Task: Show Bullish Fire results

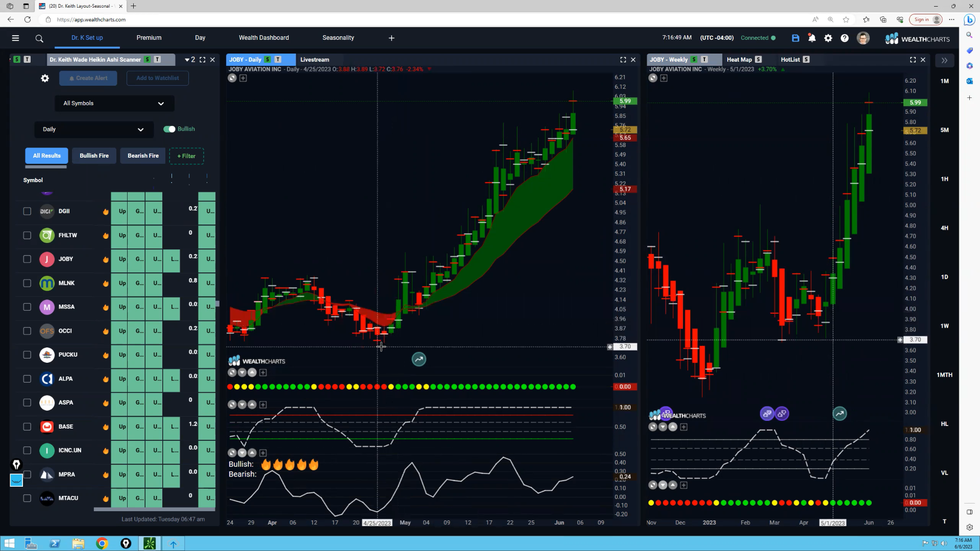Action: (94, 156)
